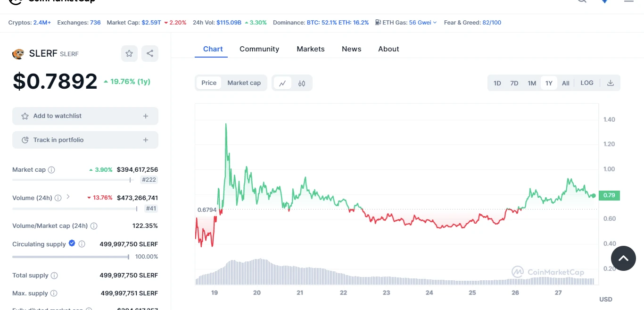Click the $473,266,741 volume value
The image size is (644, 310).
137,198
